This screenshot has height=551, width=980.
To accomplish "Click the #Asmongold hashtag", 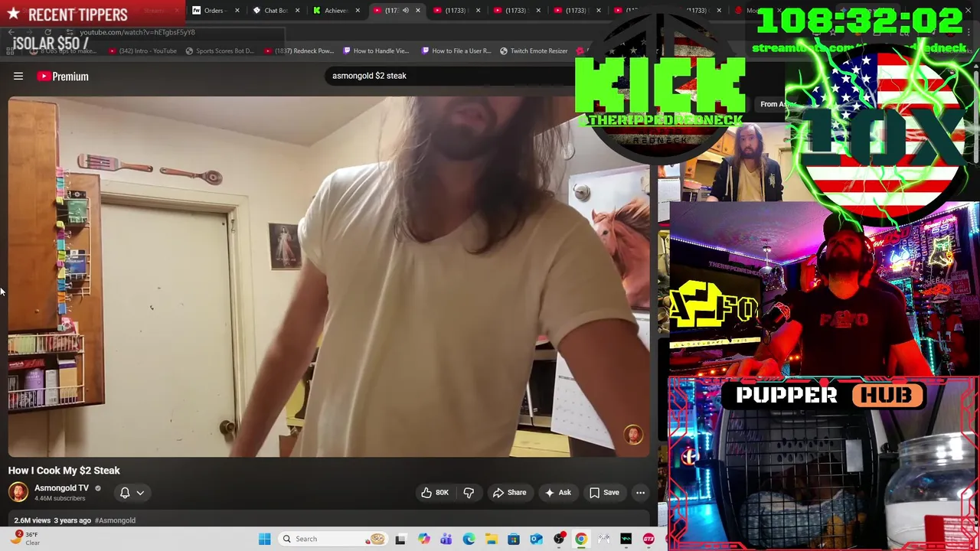I will pos(115,520).
